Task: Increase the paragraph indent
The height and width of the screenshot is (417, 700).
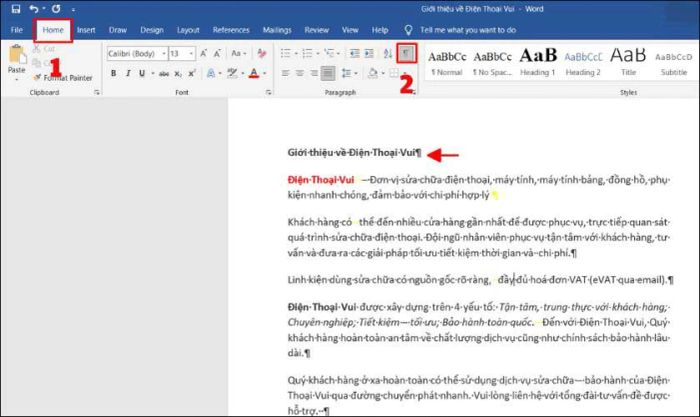Action: [x=369, y=54]
